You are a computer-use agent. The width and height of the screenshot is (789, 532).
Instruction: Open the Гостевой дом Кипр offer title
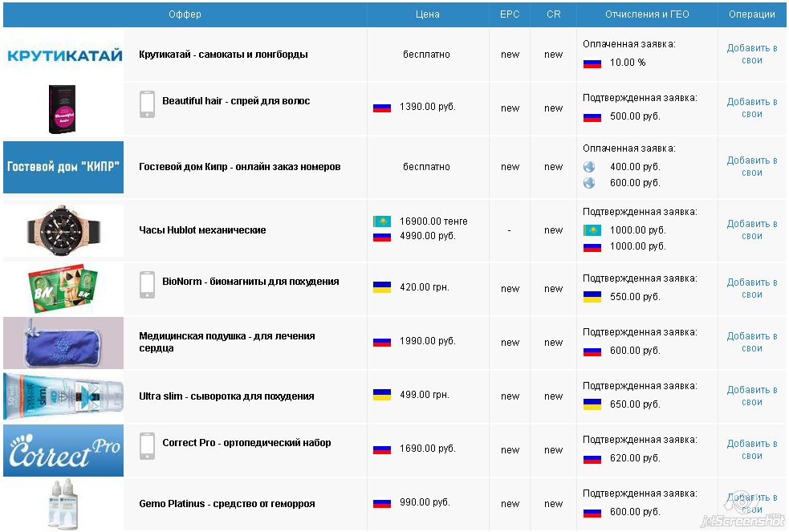click(239, 167)
